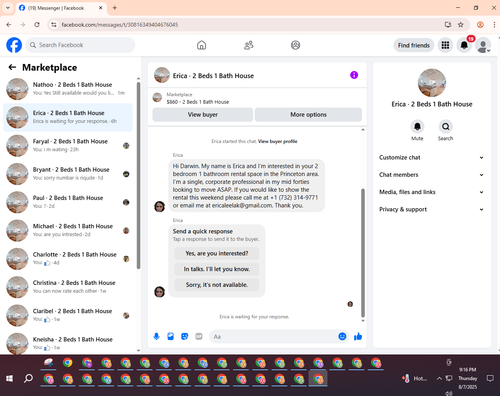
Task: Reload the page in Chrome
Action: tap(37, 25)
